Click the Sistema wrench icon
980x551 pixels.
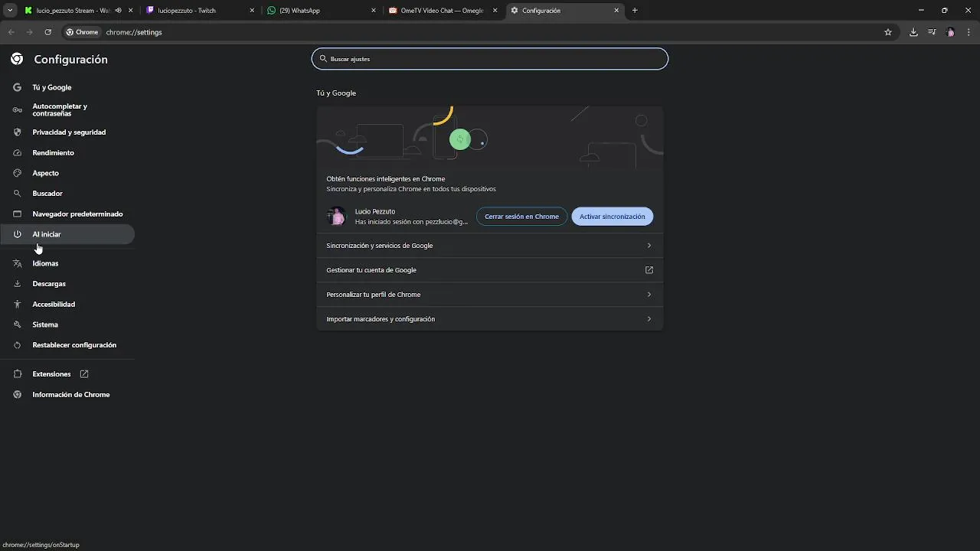[17, 324]
